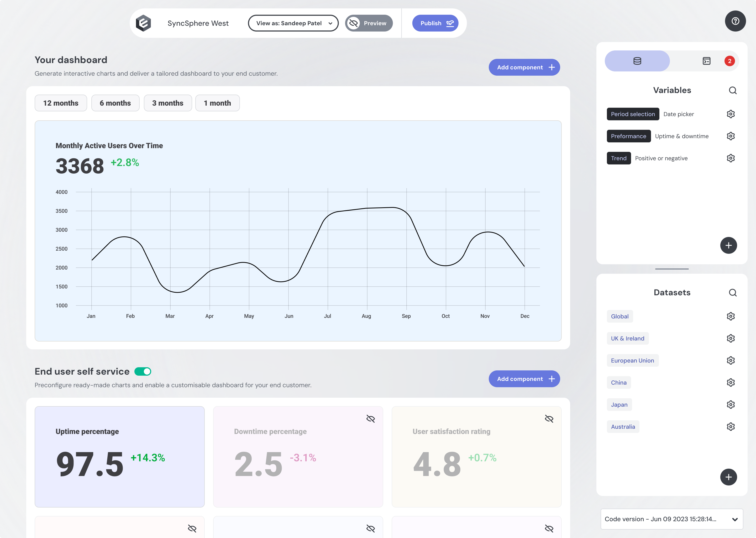Add a new dataset with plus button
The image size is (756, 538).
point(728,477)
